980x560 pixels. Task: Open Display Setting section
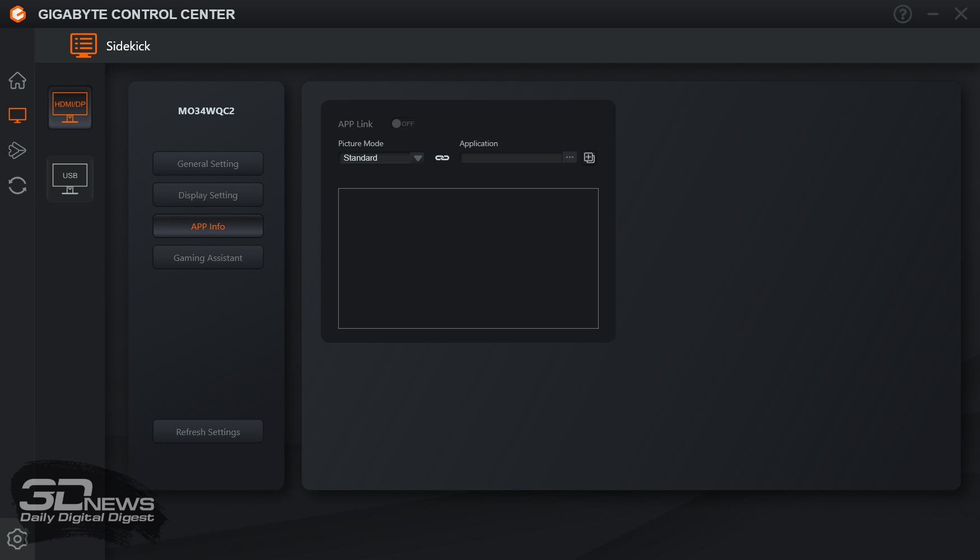208,195
